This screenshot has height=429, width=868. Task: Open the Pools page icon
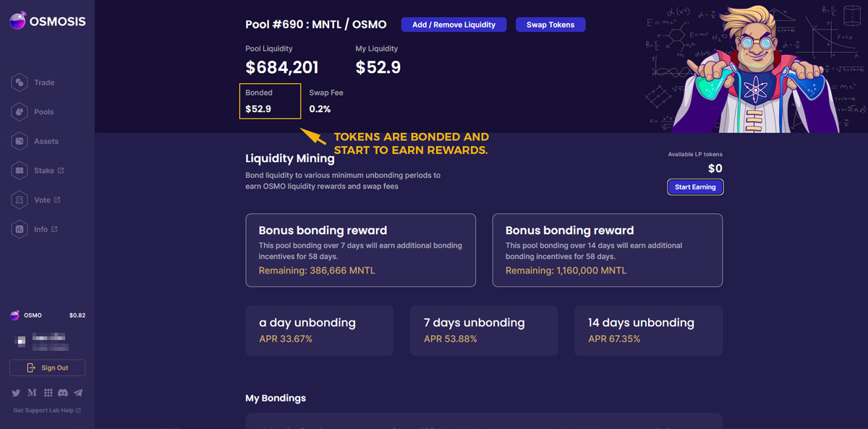20,112
